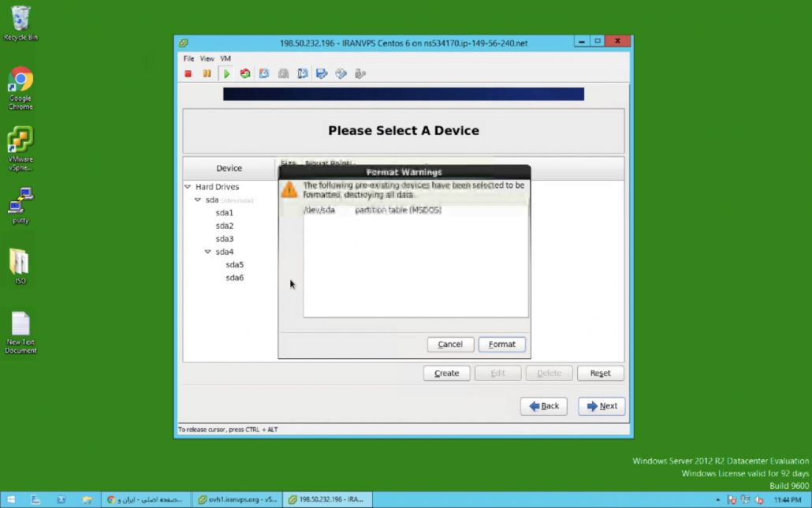Select the sda5 partition in the tree

coord(234,265)
